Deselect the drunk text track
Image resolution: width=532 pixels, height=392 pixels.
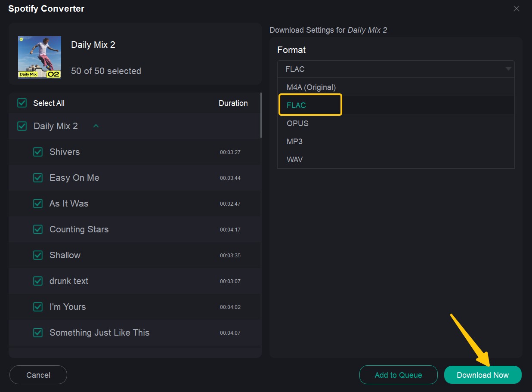tap(38, 281)
